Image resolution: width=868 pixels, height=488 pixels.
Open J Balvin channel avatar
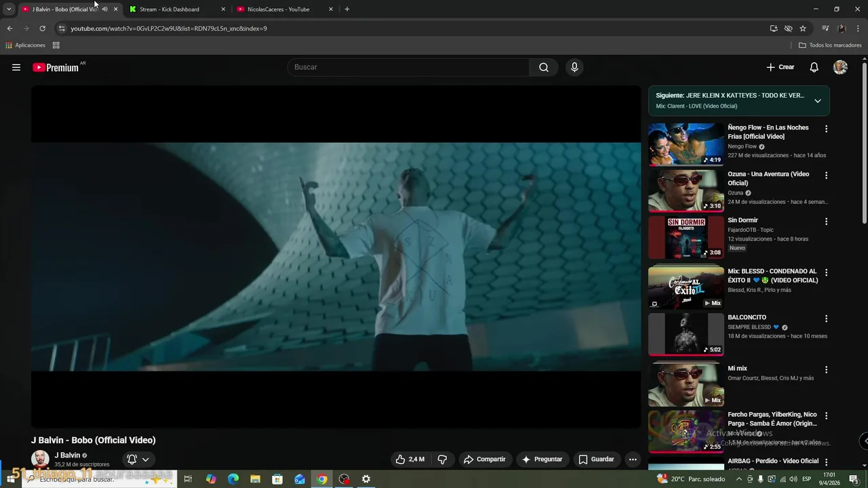click(40, 459)
